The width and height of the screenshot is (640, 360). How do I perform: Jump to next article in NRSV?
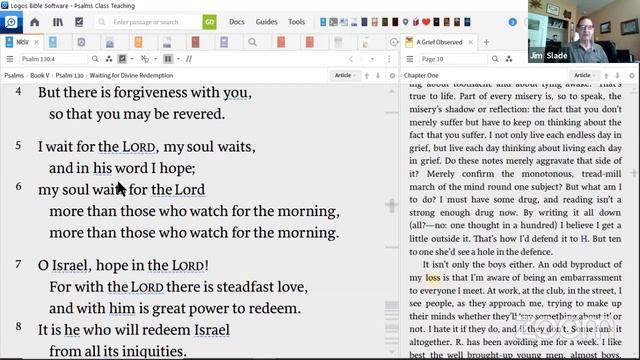[x=378, y=76]
